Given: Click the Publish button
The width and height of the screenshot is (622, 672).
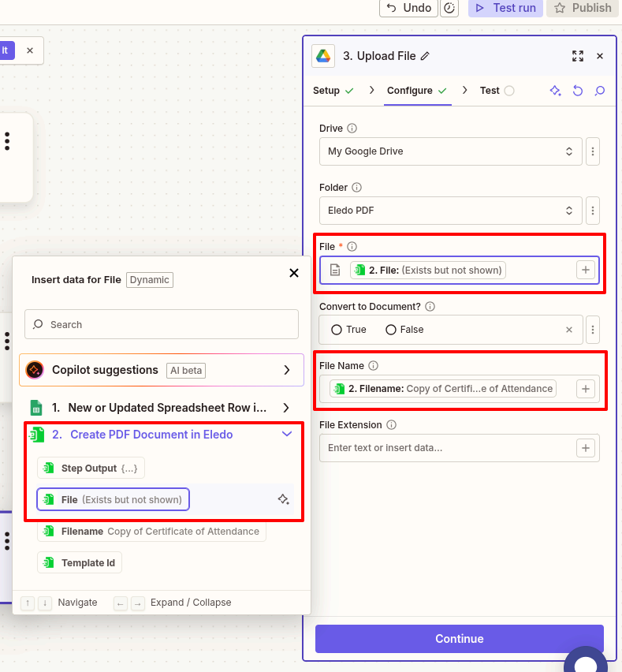Looking at the screenshot, I should tap(583, 8).
